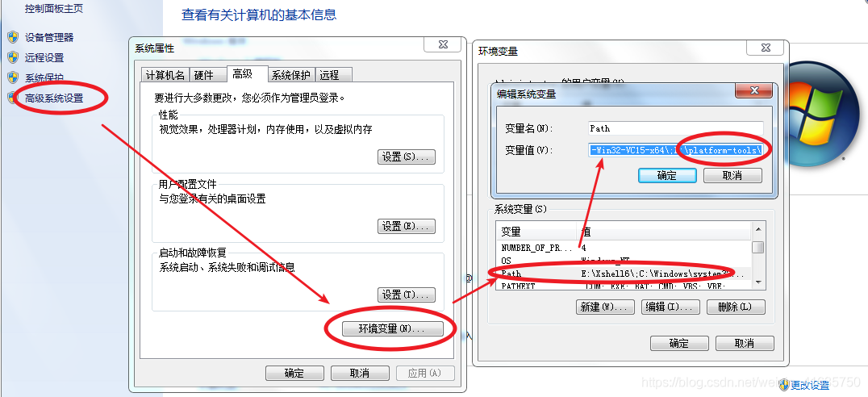Click the 变量值 input field
This screenshot has height=397, width=868.
tap(676, 150)
